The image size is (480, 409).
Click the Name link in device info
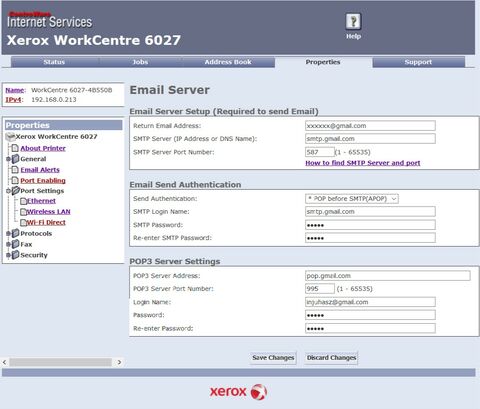pos(15,90)
